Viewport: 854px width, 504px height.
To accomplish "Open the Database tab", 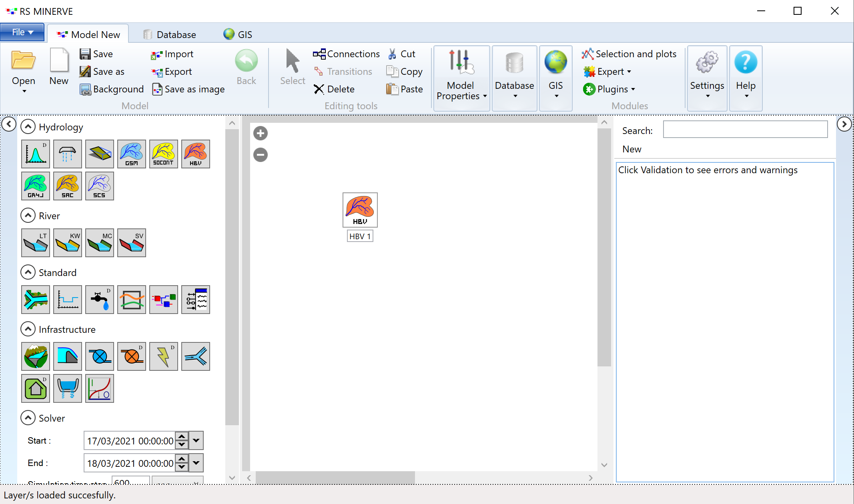I will click(x=170, y=34).
